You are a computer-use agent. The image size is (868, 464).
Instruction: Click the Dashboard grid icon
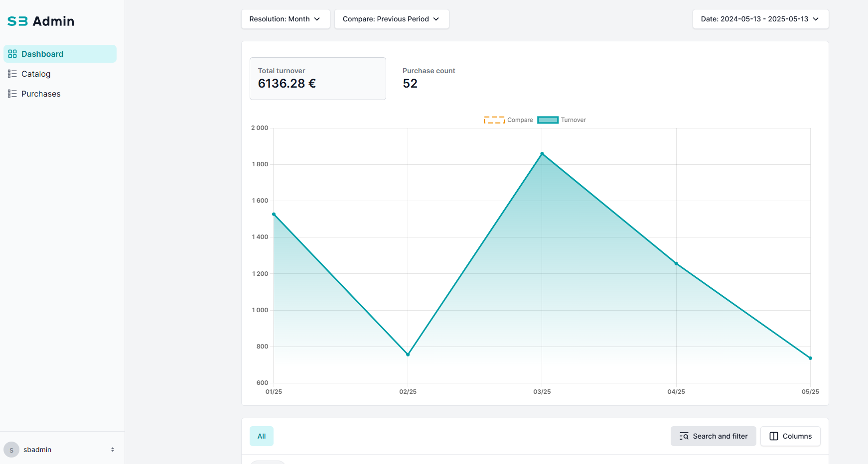(x=12, y=54)
